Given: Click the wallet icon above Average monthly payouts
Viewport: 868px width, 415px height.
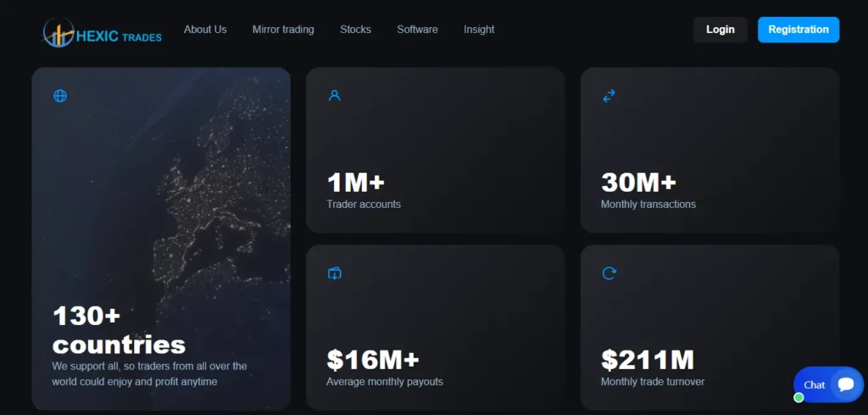Looking at the screenshot, I should point(334,273).
